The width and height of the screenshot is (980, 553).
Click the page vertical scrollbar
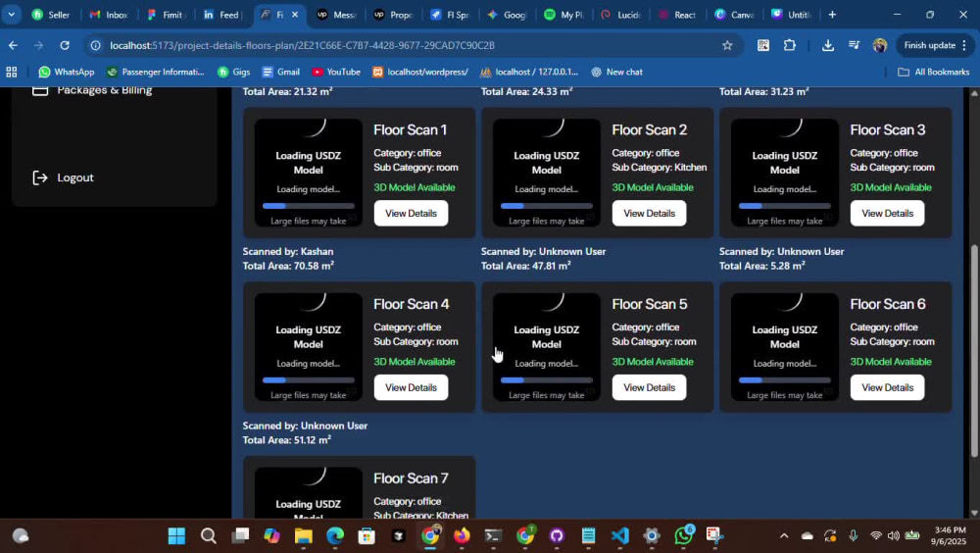974,350
